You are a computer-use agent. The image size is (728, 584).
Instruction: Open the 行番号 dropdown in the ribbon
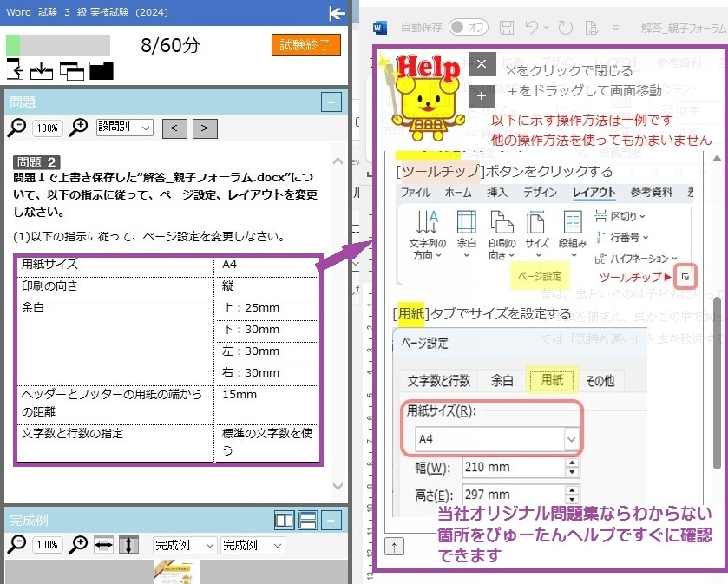pos(621,238)
